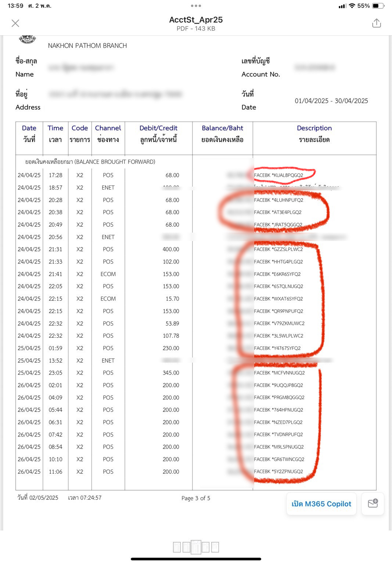The height and width of the screenshot is (564, 392).
Task: Tap the document title AcctSt_Apr25
Action: tap(196, 20)
